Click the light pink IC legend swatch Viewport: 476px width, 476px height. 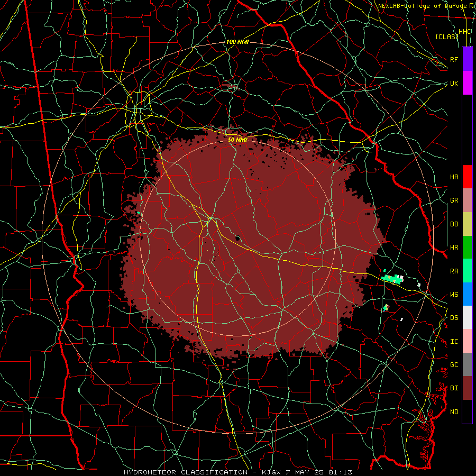tap(467, 341)
